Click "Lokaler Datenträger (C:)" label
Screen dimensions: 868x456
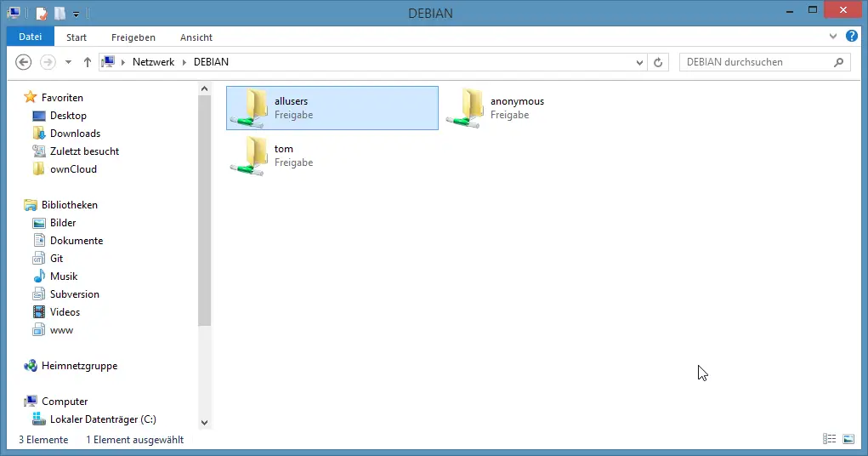[x=103, y=419]
